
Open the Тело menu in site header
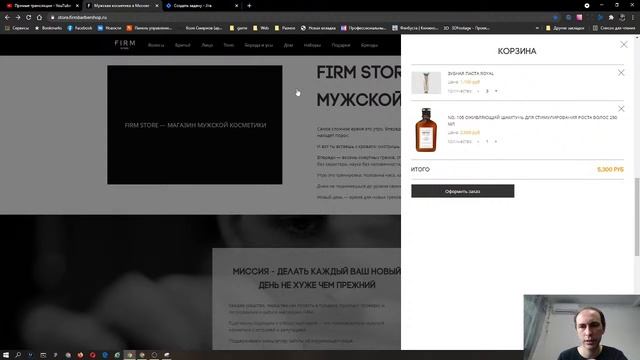tap(229, 45)
